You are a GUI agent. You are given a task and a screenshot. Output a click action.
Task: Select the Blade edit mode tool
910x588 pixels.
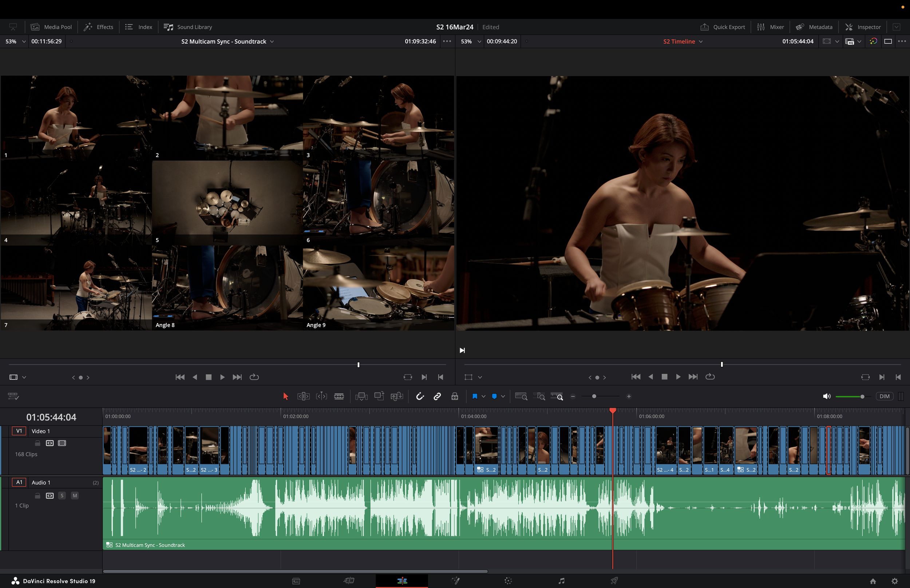point(339,396)
